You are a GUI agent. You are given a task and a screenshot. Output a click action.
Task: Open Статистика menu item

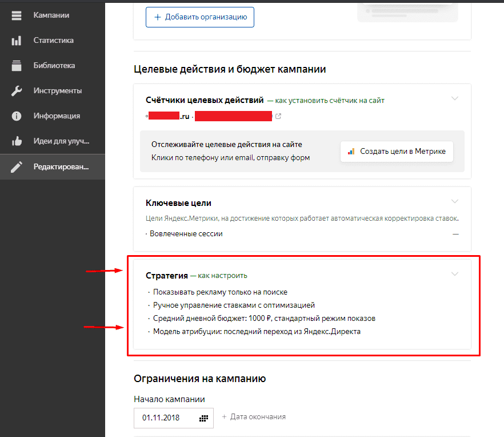click(53, 41)
